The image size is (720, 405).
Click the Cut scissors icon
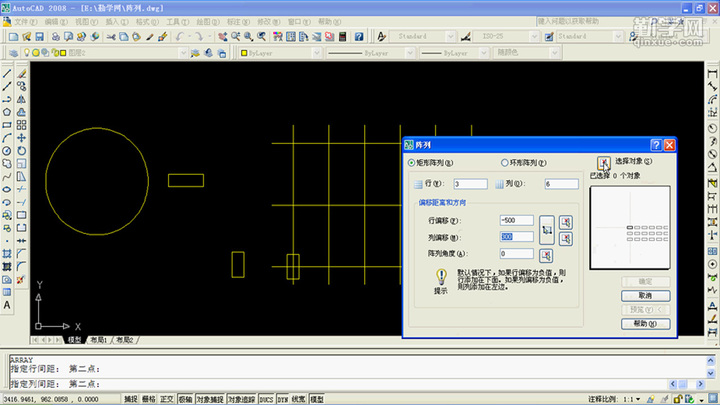111,36
